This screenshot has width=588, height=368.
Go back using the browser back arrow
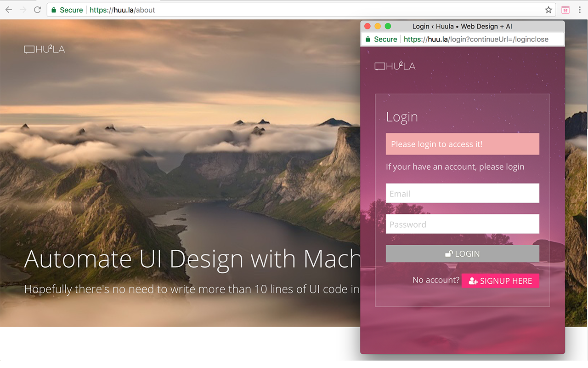point(9,10)
